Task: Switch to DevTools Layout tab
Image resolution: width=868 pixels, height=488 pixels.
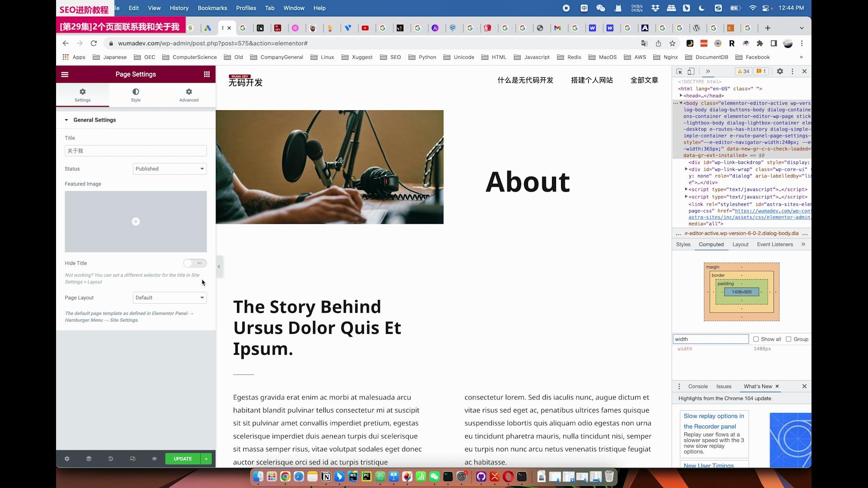Action: [740, 244]
